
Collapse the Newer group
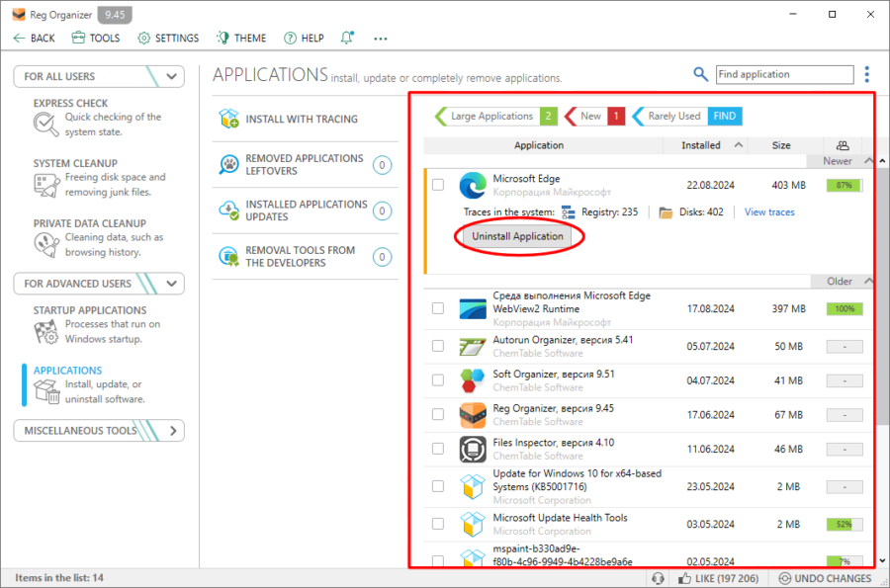868,161
